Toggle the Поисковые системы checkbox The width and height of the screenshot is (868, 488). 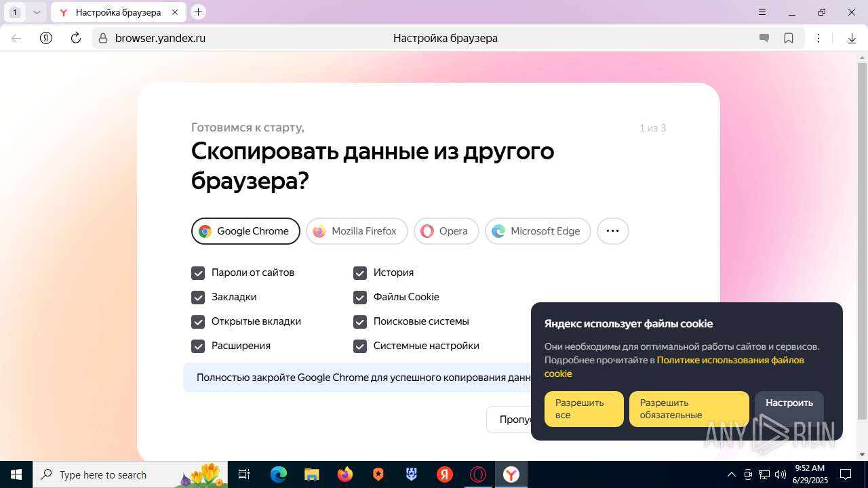point(360,322)
